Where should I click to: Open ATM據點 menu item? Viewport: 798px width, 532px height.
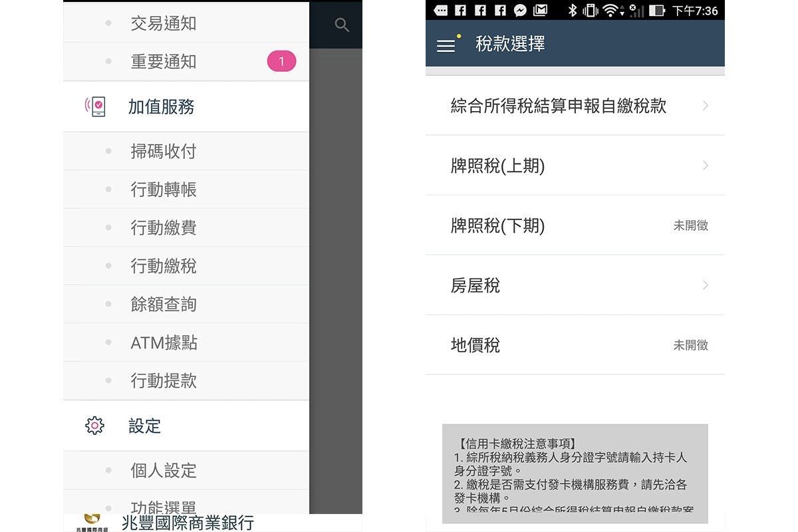click(x=186, y=342)
